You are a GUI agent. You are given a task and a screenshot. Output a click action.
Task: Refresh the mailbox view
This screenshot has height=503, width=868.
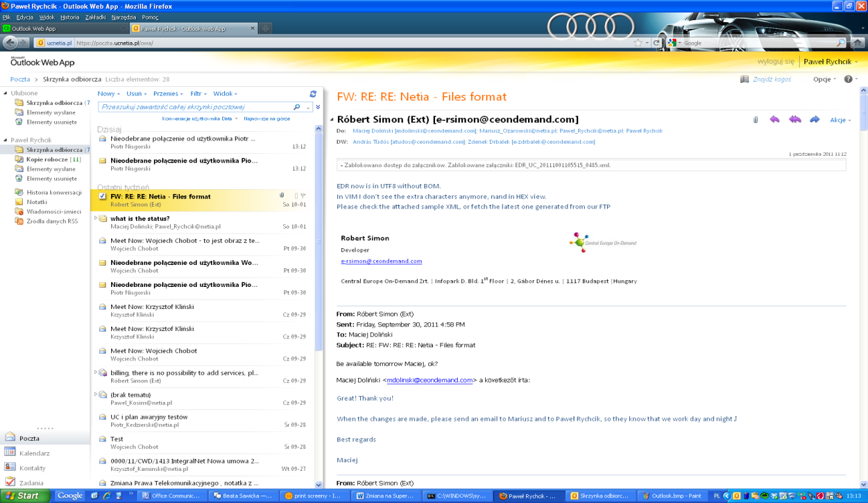click(x=313, y=94)
